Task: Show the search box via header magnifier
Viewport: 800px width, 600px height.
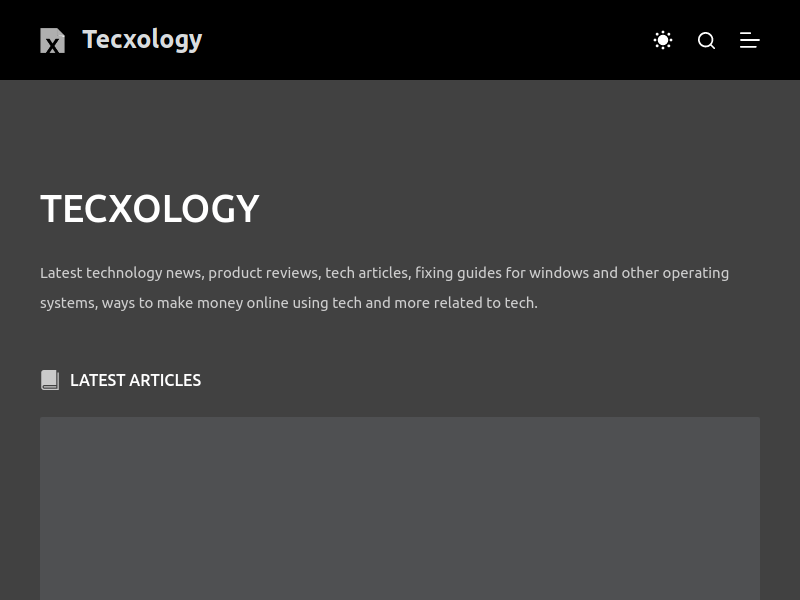Action: point(707,40)
